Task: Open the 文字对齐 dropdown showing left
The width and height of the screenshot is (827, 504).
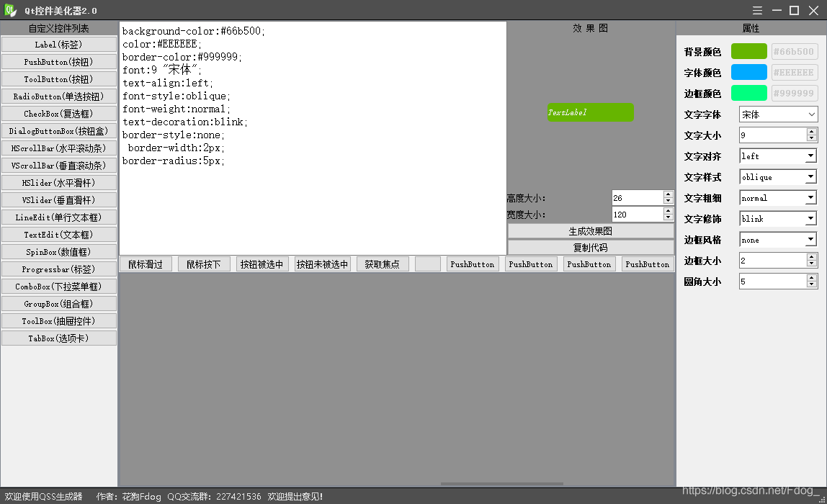Action: [778, 156]
